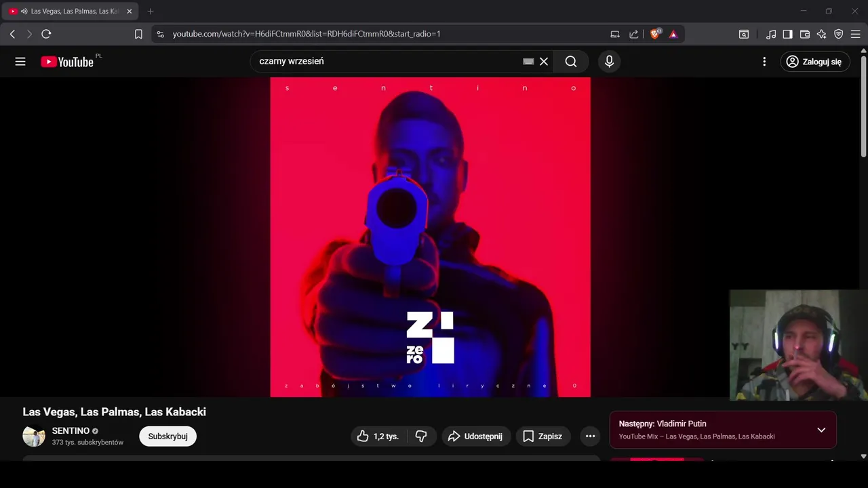Select the Las Vegas, Las Palmas browser tab
868x488 pixels.
(71, 12)
